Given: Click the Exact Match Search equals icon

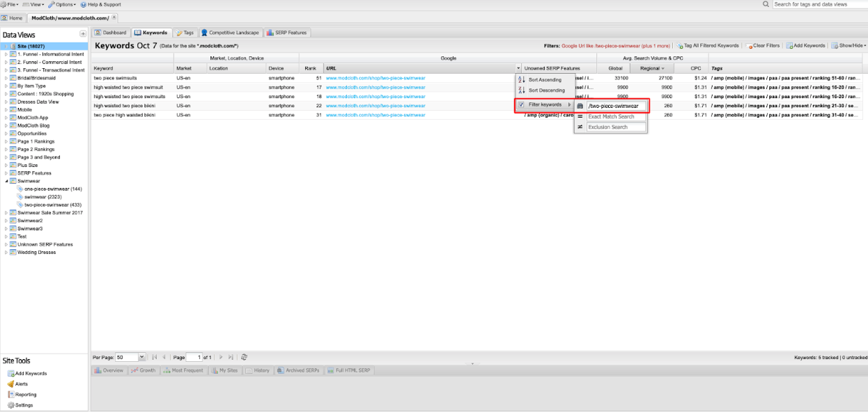Looking at the screenshot, I should click(580, 116).
